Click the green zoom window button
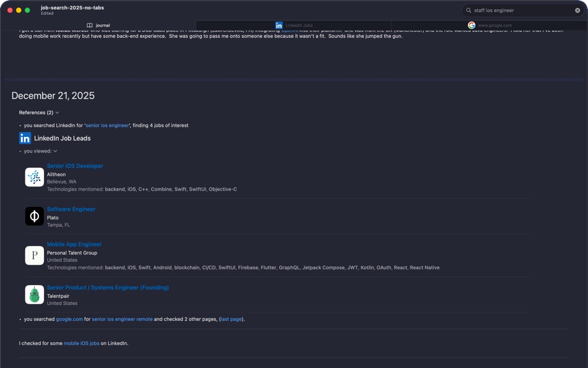Screen dimensions: 588x368 (x=27, y=11)
